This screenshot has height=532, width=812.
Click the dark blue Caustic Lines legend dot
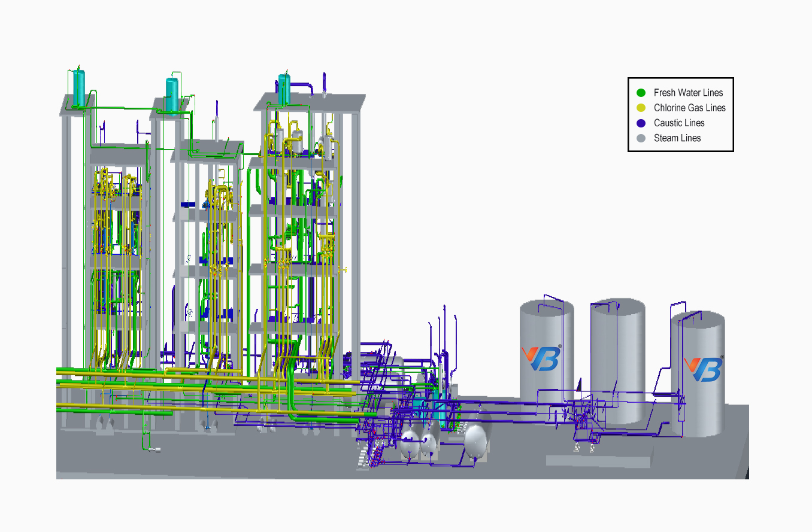pyautogui.click(x=641, y=123)
